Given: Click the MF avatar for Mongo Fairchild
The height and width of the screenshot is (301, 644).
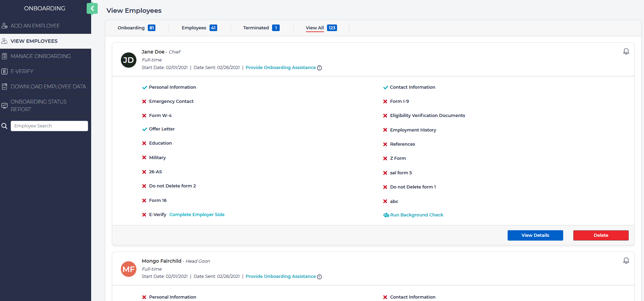Looking at the screenshot, I should pos(128,269).
